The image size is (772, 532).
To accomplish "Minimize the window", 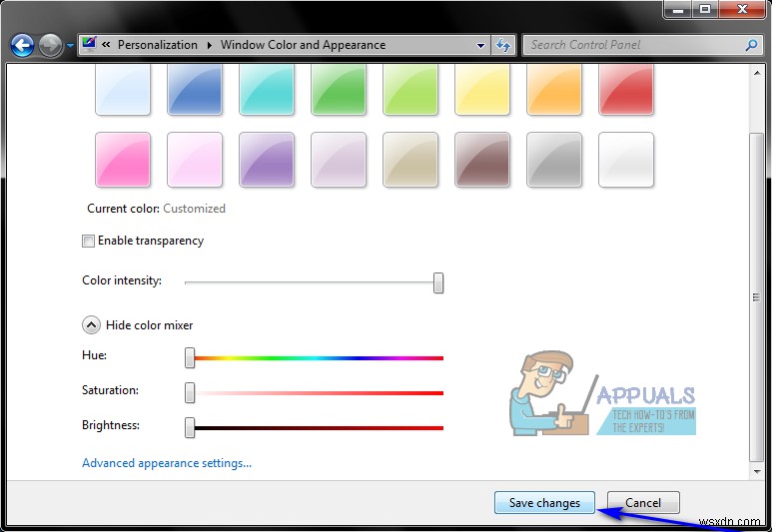I will 678,9.
